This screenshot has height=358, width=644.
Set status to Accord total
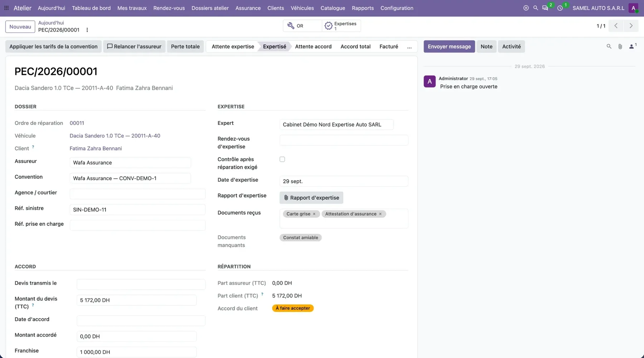coord(355,46)
